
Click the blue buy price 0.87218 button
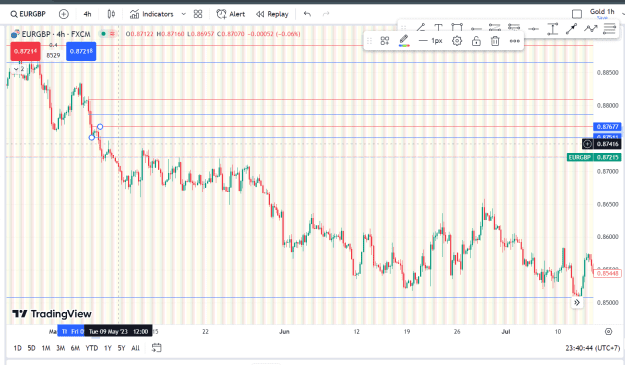coord(81,51)
